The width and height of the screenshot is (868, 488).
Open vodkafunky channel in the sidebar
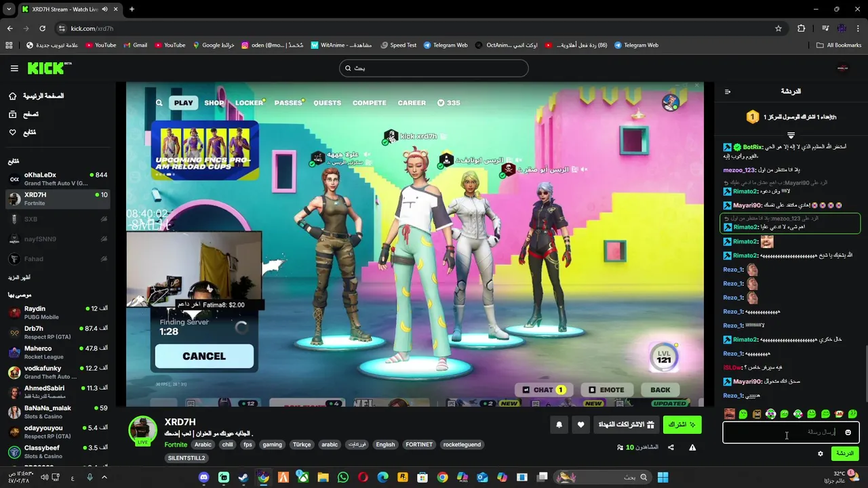pos(58,372)
